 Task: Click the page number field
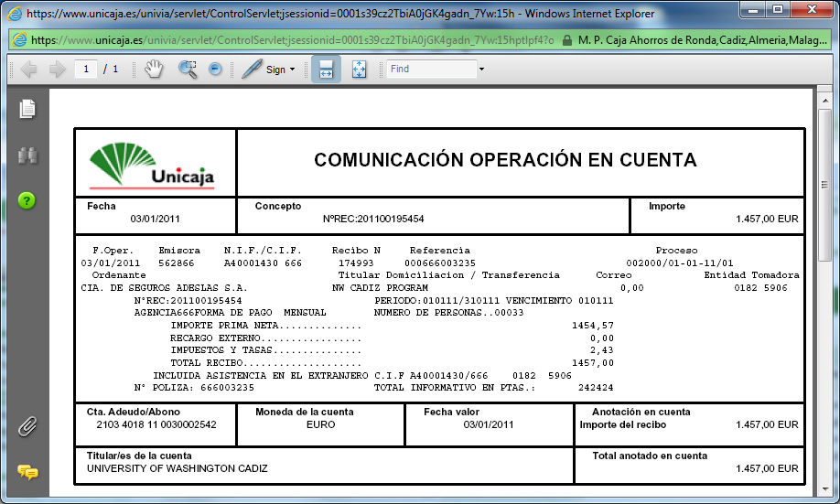[86, 70]
